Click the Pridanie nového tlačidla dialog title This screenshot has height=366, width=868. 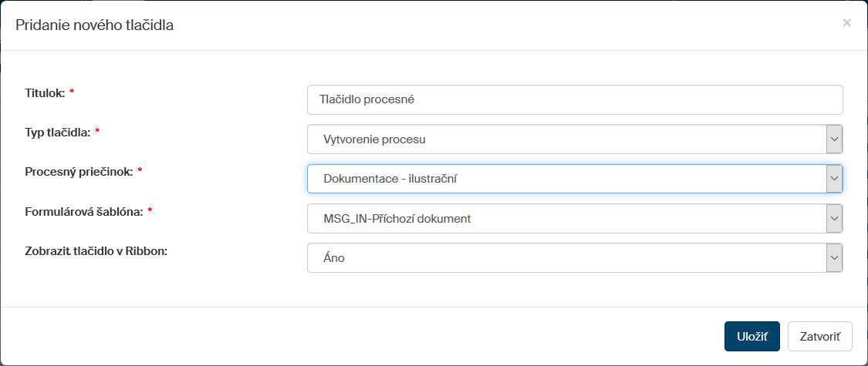[95, 25]
